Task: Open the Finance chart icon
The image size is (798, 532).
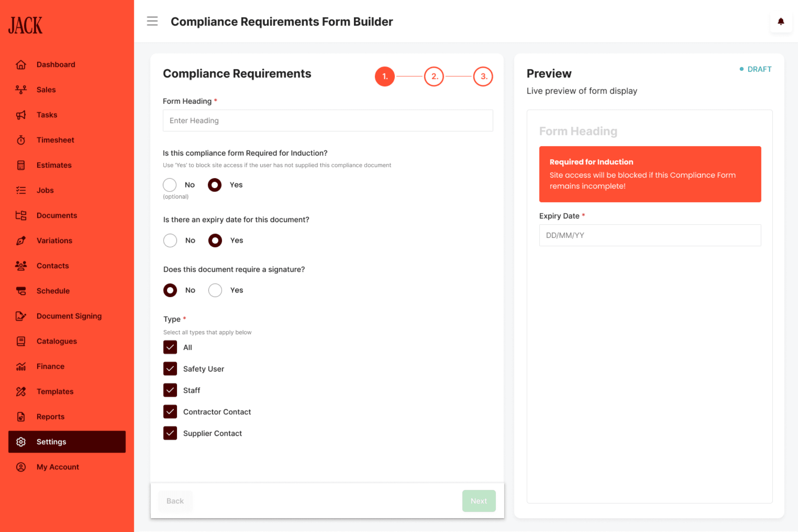Action: 21,366
